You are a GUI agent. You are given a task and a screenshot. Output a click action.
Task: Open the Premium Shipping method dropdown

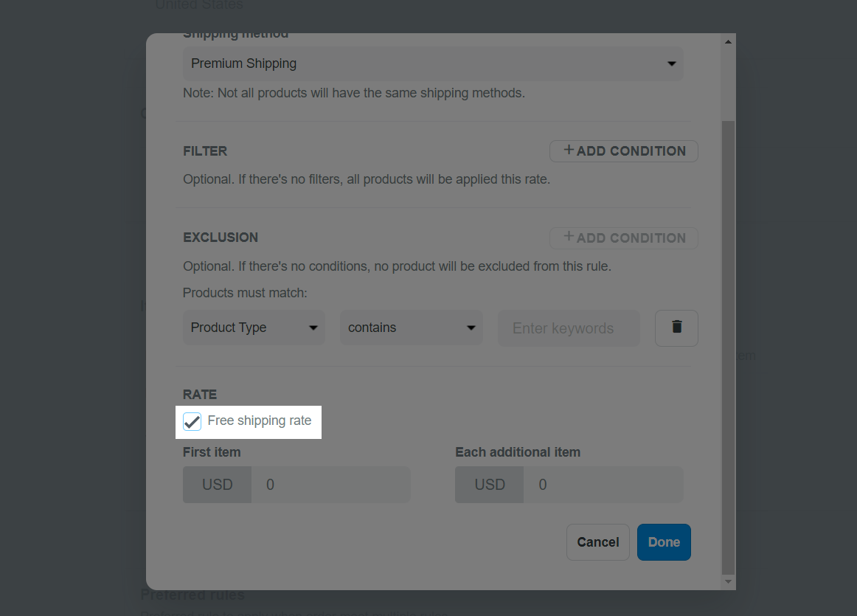click(433, 63)
